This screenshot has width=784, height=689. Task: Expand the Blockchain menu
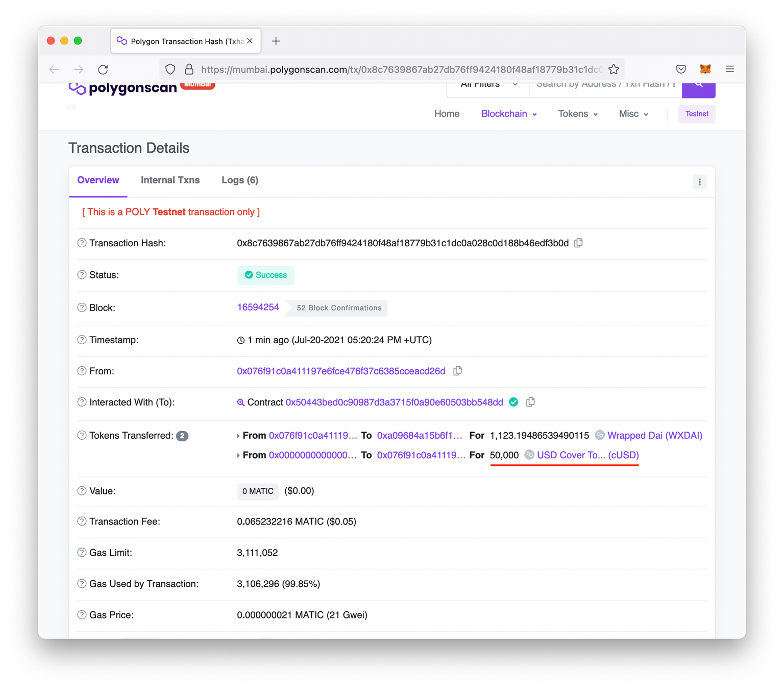click(509, 114)
